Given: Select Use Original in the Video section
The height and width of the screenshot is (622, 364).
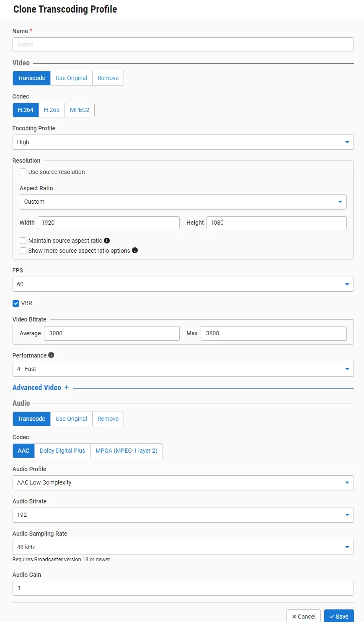Looking at the screenshot, I should click(x=71, y=78).
